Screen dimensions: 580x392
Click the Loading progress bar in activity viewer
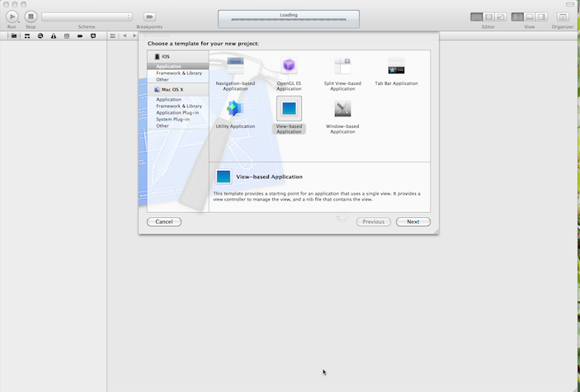[x=289, y=20]
